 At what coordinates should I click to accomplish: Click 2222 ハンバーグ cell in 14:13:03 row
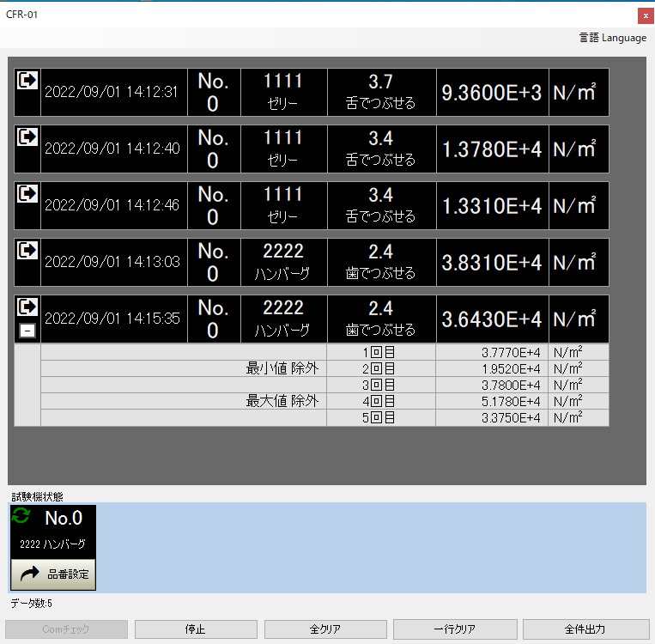point(283,263)
